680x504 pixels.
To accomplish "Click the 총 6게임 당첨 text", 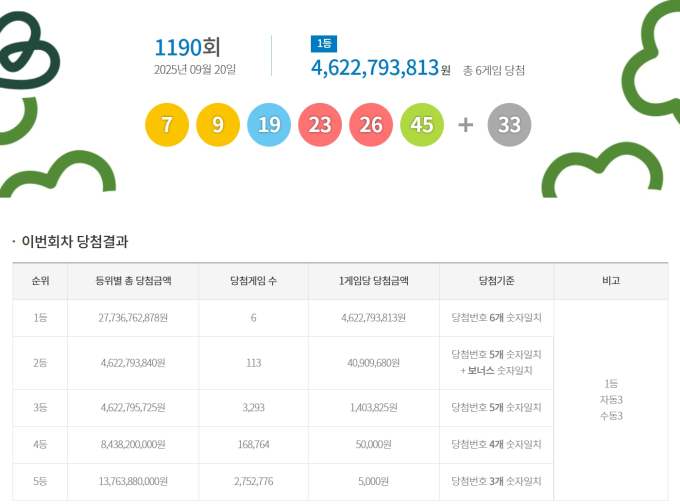I will (x=494, y=70).
